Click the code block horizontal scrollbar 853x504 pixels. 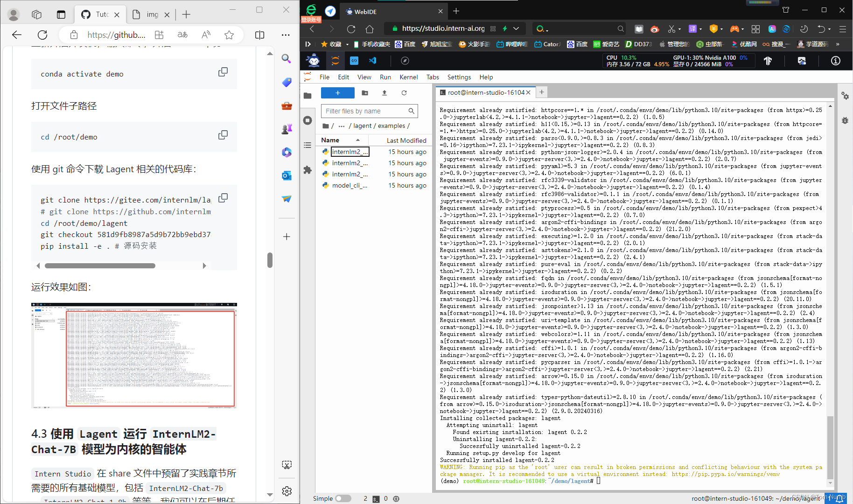[100, 266]
